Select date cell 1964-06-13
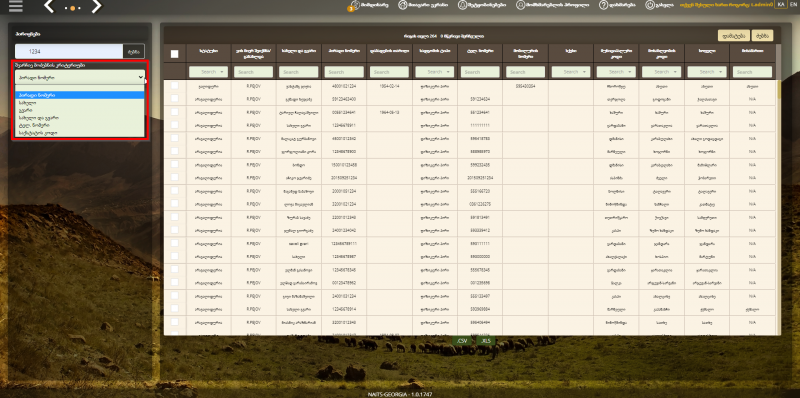 [x=389, y=112]
